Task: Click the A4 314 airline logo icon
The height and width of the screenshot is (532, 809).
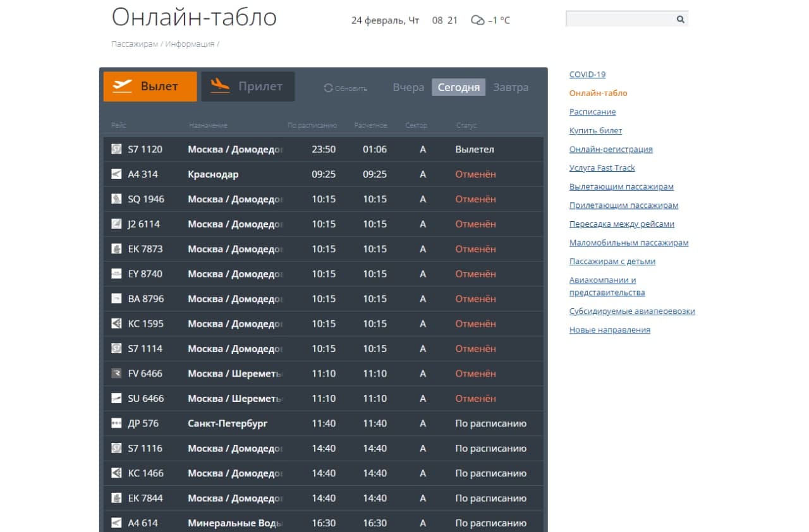Action: 116,174
